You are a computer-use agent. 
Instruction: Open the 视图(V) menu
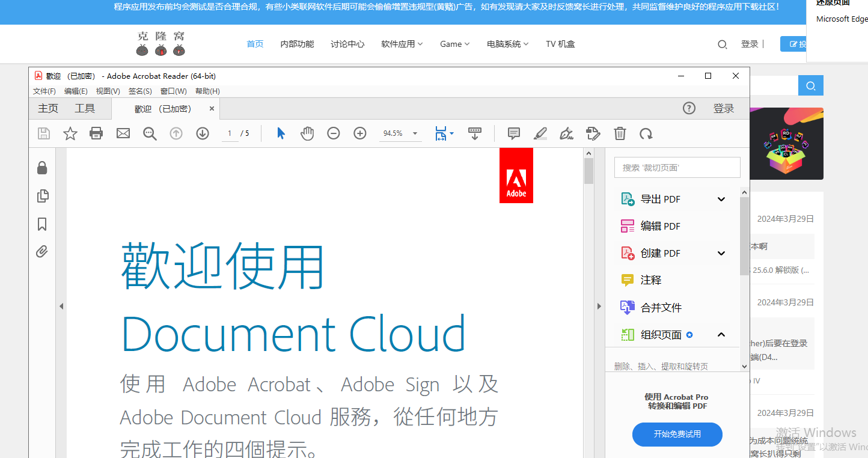pyautogui.click(x=108, y=91)
